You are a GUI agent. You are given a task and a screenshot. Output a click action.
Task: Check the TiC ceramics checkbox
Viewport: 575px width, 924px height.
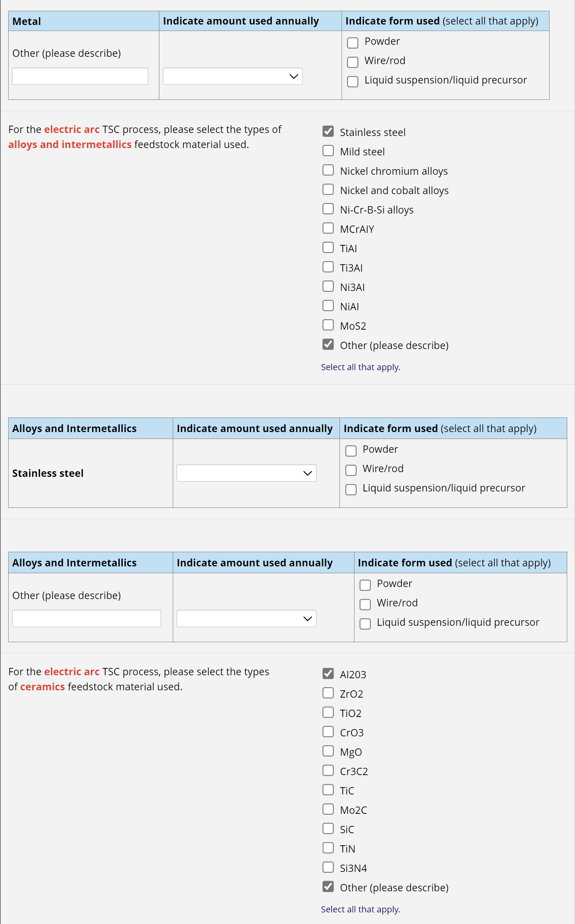point(328,790)
